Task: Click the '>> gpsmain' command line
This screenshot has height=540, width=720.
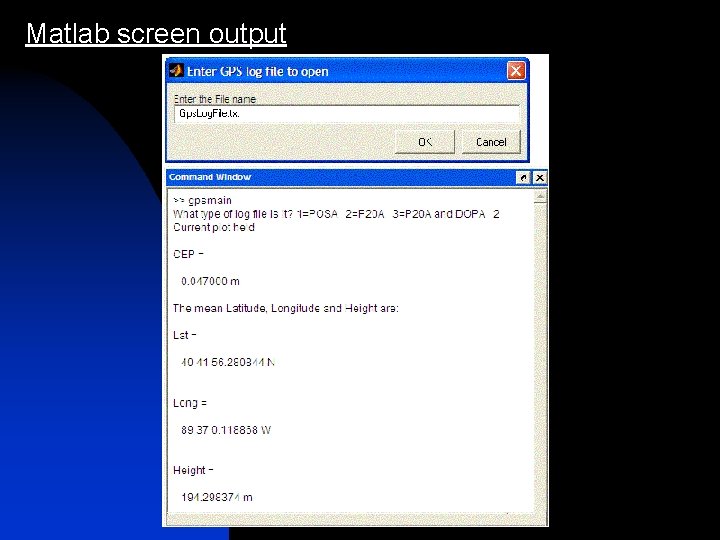Action: 202,200
